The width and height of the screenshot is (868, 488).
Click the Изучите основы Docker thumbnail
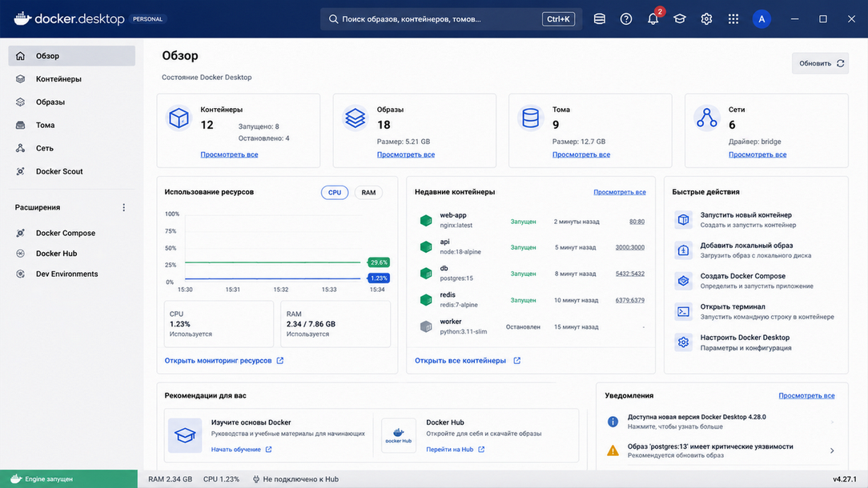tap(185, 435)
